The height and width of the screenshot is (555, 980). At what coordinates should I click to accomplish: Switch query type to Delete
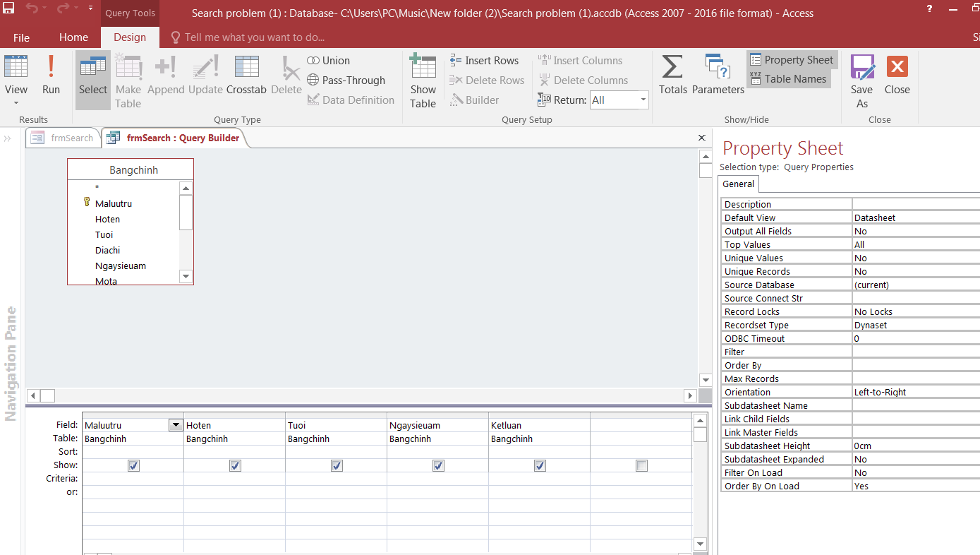(286, 74)
